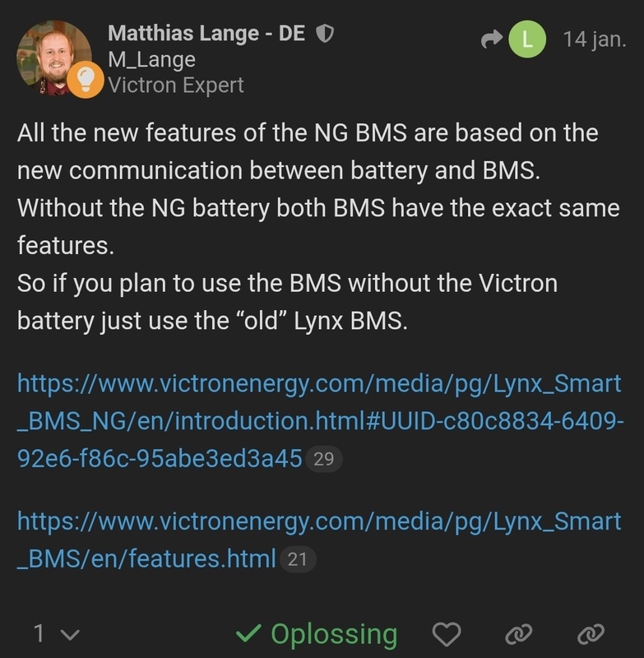Click the orange lightbulb badge on the avatar

tap(85, 80)
